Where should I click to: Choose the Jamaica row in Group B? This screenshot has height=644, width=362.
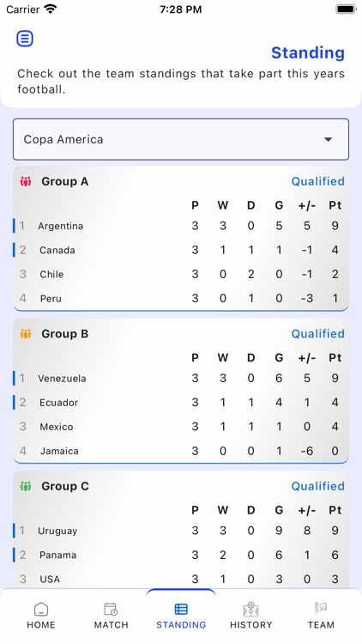pos(181,451)
